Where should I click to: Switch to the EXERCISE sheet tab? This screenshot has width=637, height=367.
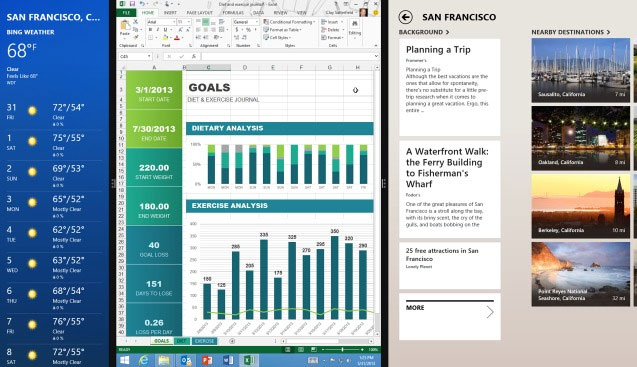pos(204,341)
